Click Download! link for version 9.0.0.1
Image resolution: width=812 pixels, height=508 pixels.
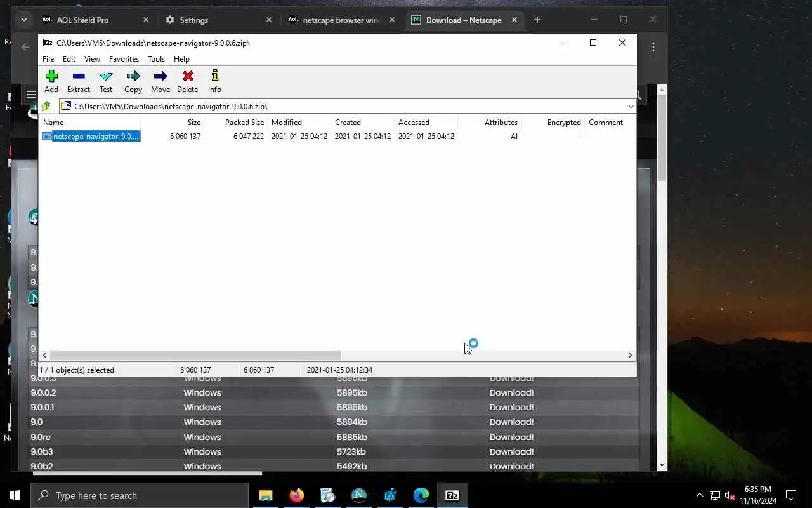(511, 408)
